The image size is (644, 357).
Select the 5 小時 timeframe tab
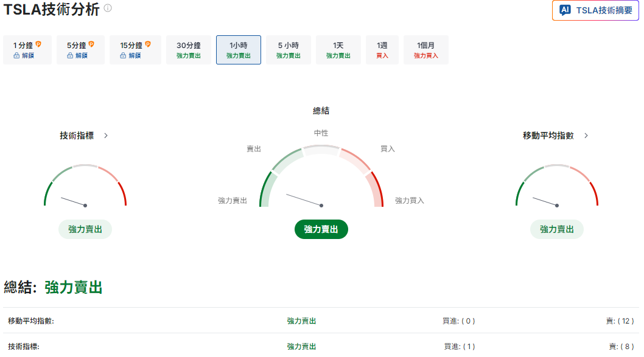[x=288, y=49]
